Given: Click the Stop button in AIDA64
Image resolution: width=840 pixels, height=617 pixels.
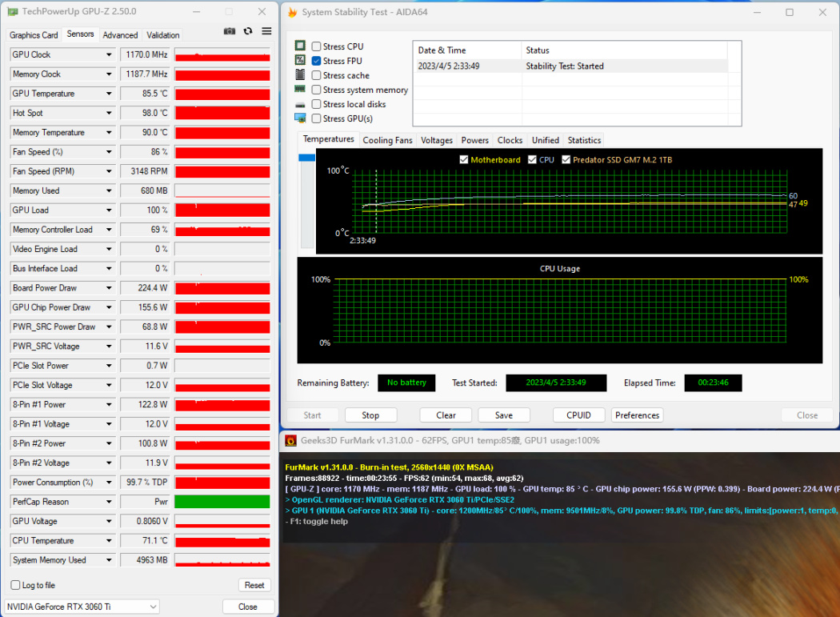Looking at the screenshot, I should coord(370,415).
